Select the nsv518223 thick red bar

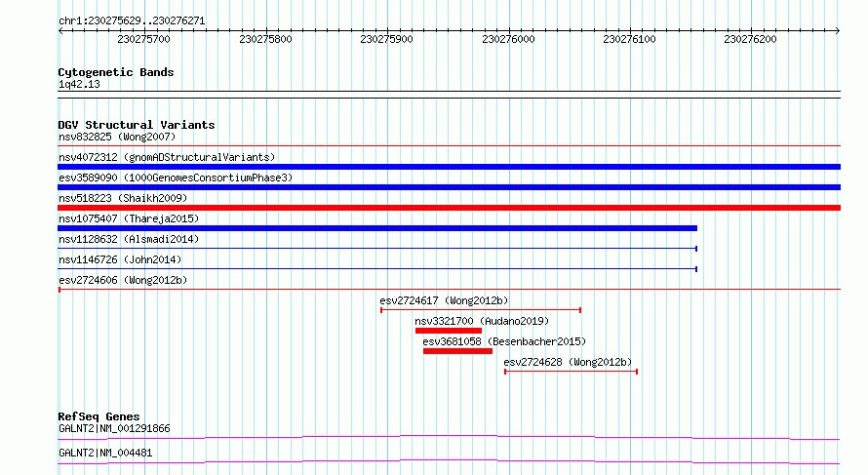pos(449,208)
